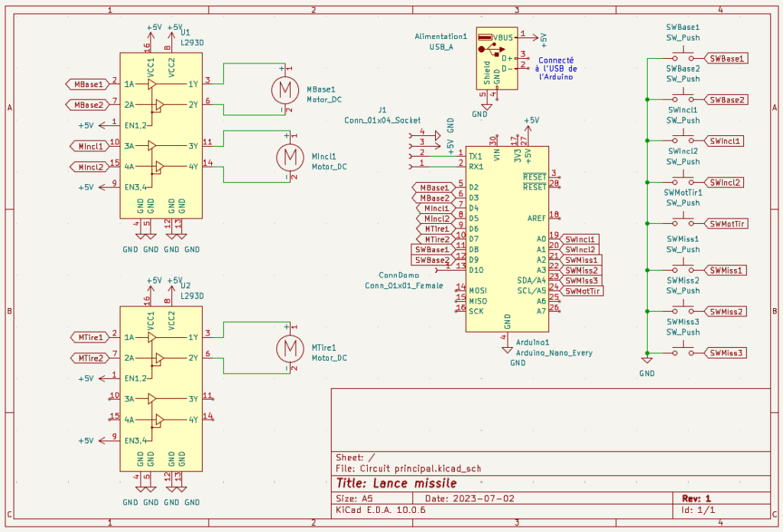Select the U1 L293D chip body
This screenshot has width=783, height=532.
[161, 136]
